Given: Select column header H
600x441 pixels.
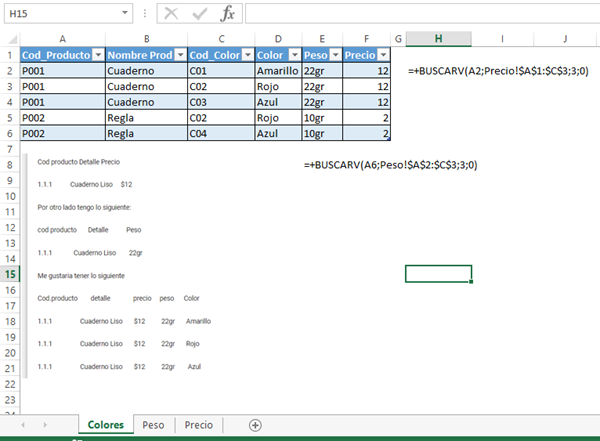Looking at the screenshot, I should pos(439,39).
